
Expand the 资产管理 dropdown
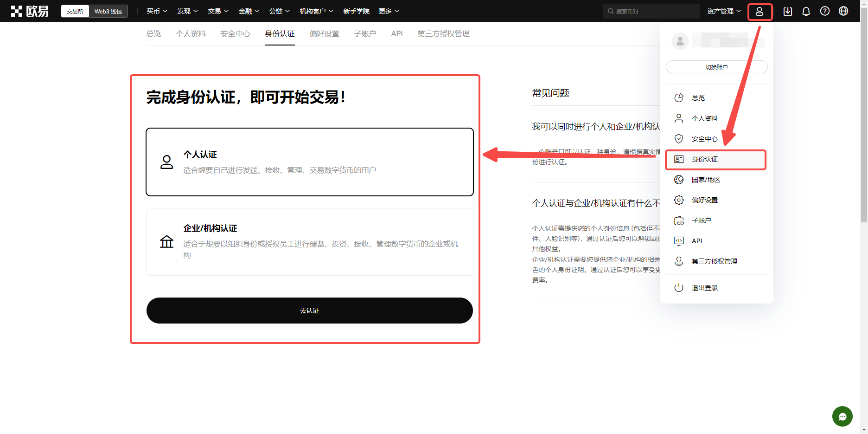724,11
